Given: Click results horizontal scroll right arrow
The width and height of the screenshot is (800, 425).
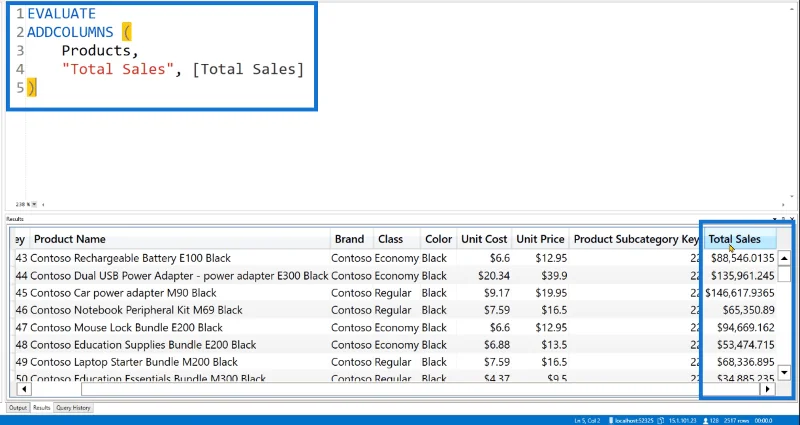Looking at the screenshot, I should pyautogui.click(x=767, y=389).
